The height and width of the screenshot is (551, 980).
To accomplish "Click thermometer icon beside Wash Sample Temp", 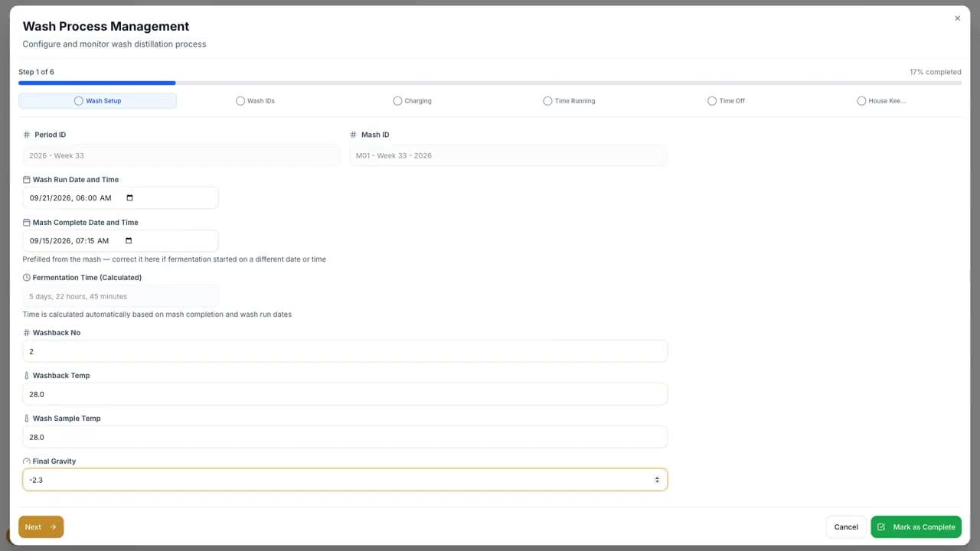I will tap(27, 419).
